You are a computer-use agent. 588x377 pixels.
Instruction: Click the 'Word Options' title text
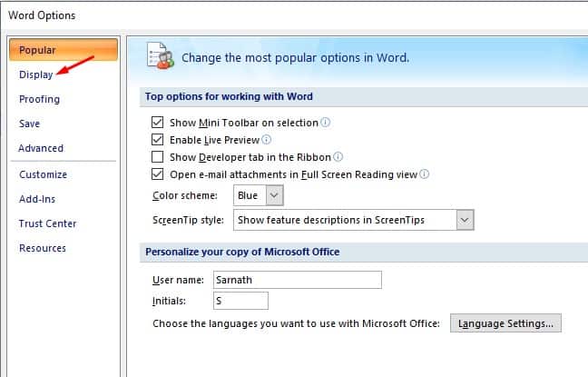tap(42, 15)
